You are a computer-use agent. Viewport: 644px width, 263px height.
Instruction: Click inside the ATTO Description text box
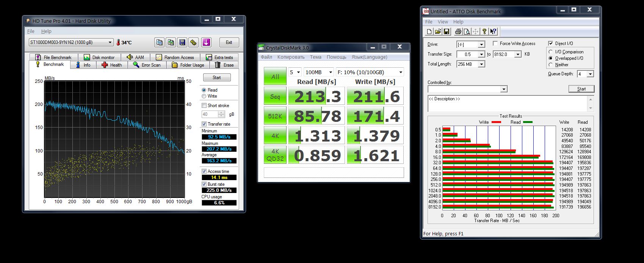coord(508,104)
